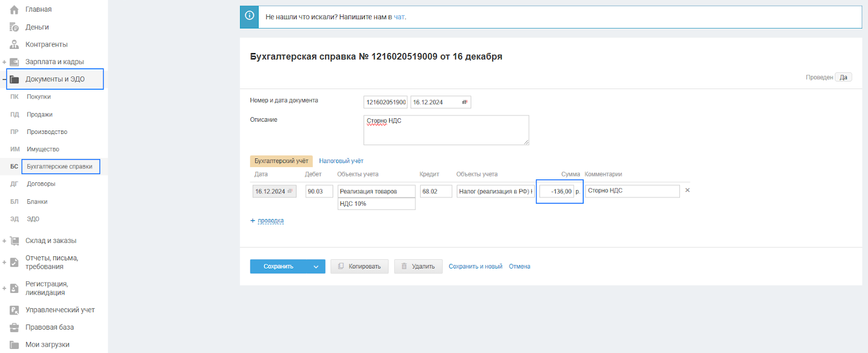This screenshot has height=353, width=868.
Task: Click the entry row date field 16.12.2024
Action: 274,191
